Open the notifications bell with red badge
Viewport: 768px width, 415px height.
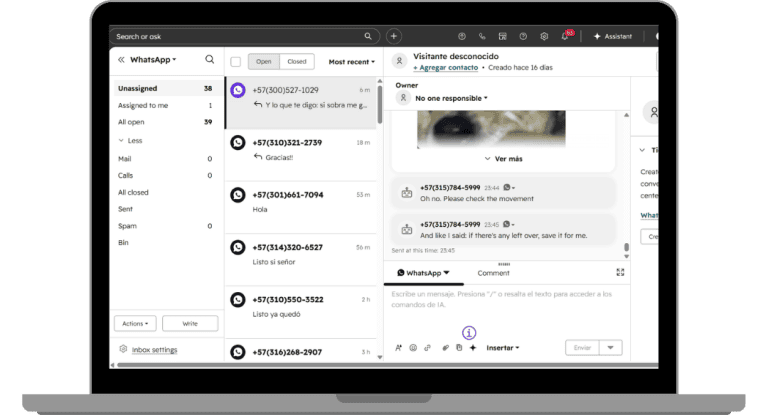click(566, 35)
